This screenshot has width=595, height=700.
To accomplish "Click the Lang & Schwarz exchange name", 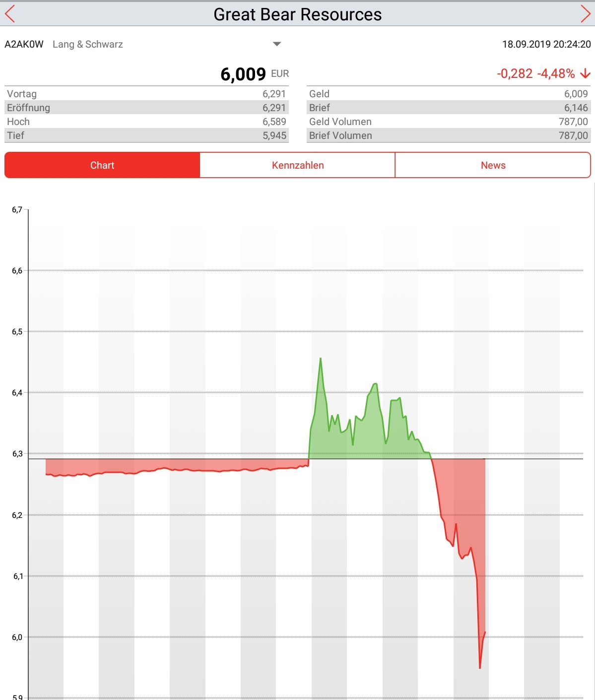I will point(88,44).
